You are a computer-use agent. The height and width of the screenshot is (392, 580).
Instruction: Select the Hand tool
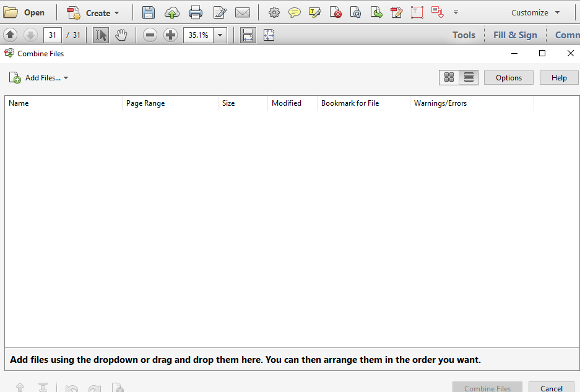(x=121, y=35)
